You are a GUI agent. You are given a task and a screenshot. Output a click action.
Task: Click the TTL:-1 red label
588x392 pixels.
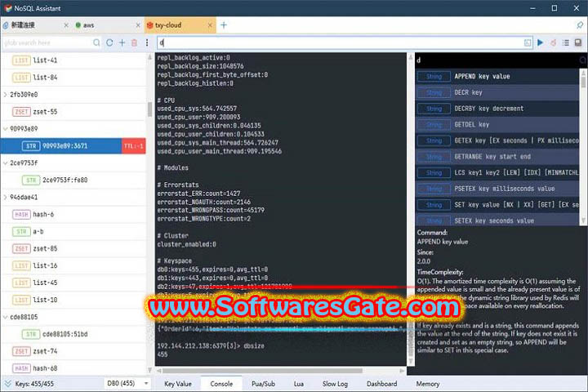(133, 146)
